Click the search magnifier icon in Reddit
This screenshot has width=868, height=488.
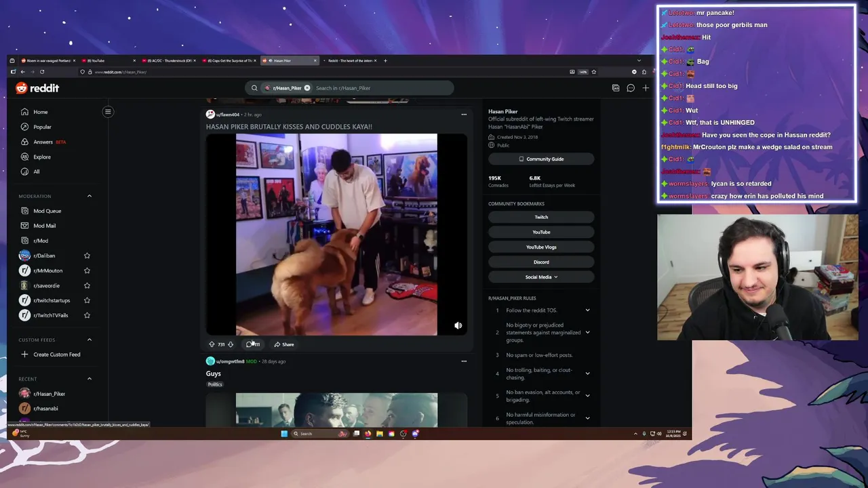pos(254,88)
